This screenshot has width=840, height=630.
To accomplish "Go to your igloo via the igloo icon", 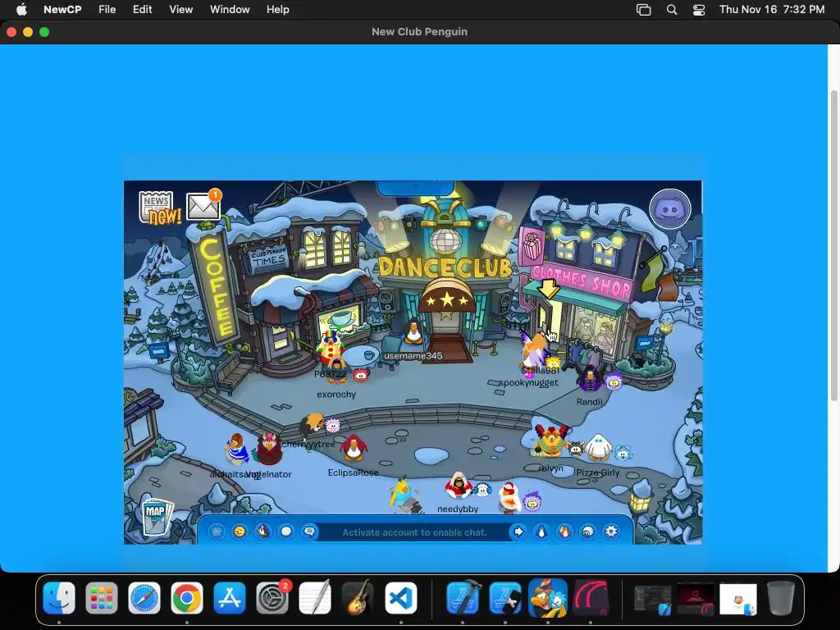I will point(588,532).
